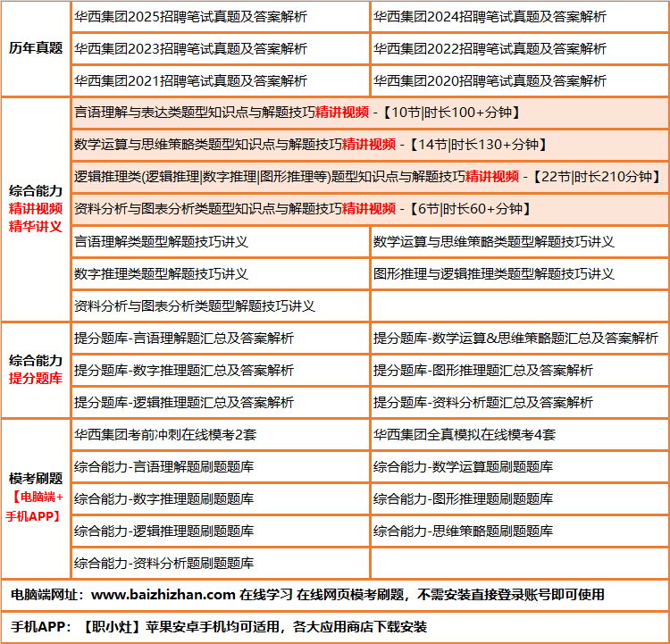The width and height of the screenshot is (670, 644).
Task: Click 模考刷题 电脑端+手机APP header
Action: point(36,498)
